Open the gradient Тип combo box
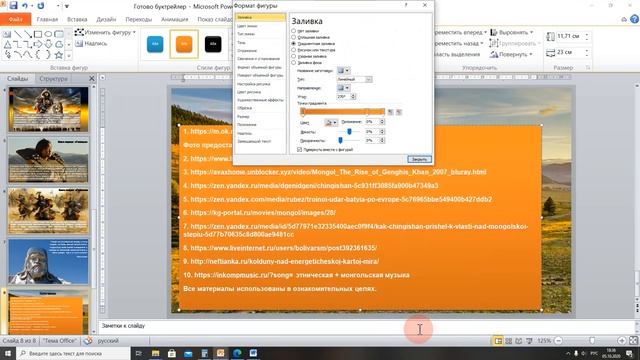The height and width of the screenshot is (360, 640). click(354, 79)
